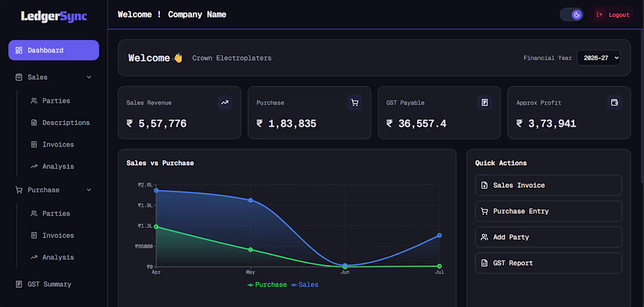Click the cart icon on Purchase card
This screenshot has height=307, width=644.
tap(355, 102)
